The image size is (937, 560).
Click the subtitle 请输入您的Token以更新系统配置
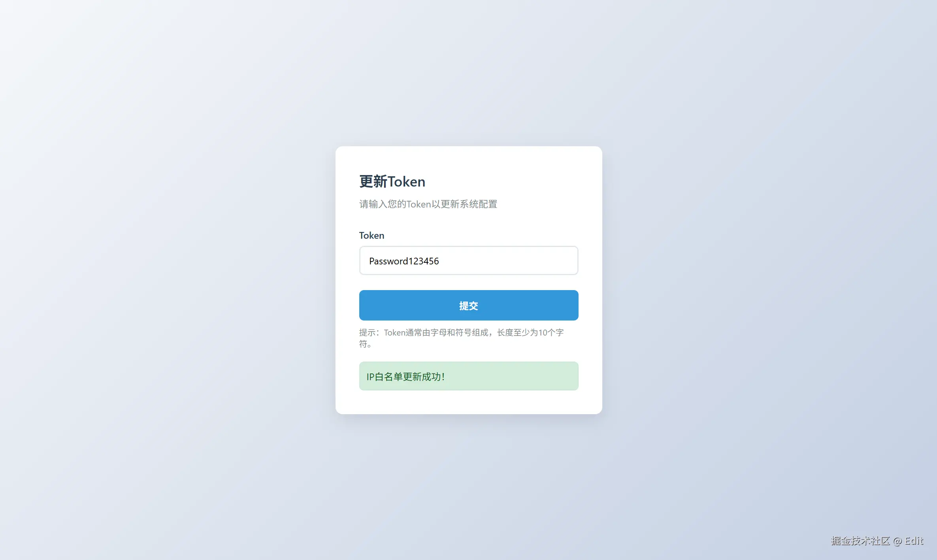[x=428, y=204]
